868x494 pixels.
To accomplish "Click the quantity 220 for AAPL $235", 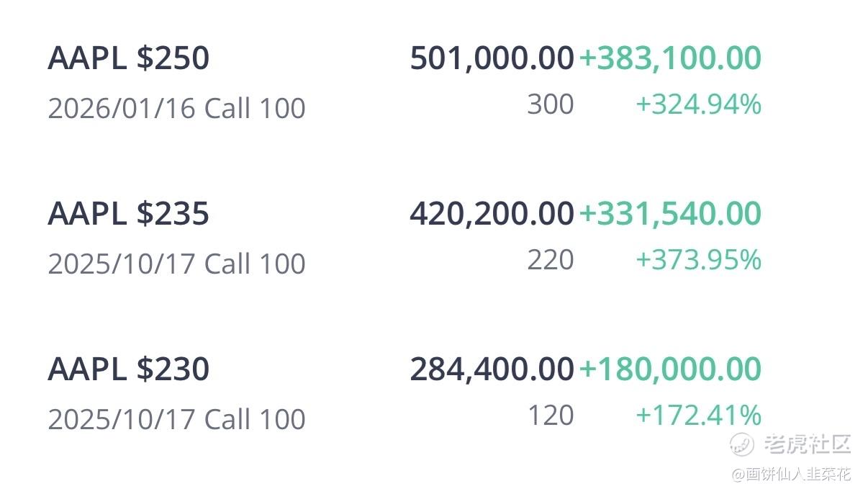I will [551, 260].
